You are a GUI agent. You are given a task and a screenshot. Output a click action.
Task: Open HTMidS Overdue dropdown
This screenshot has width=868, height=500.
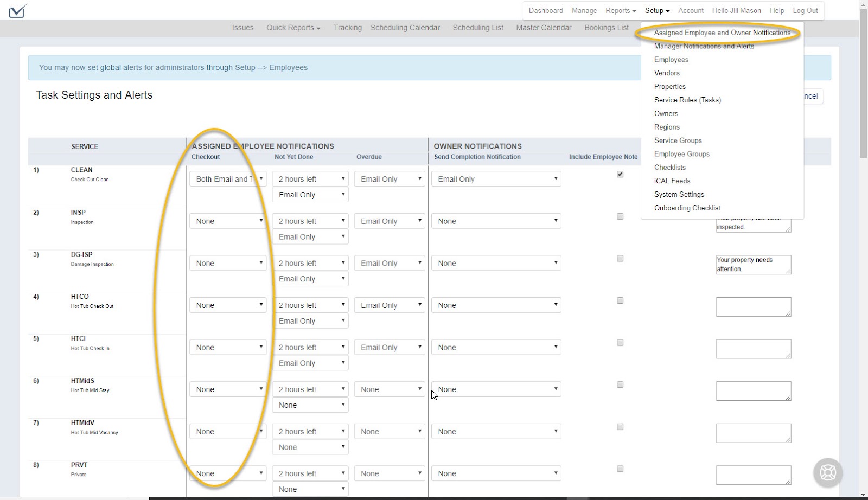pyautogui.click(x=390, y=389)
